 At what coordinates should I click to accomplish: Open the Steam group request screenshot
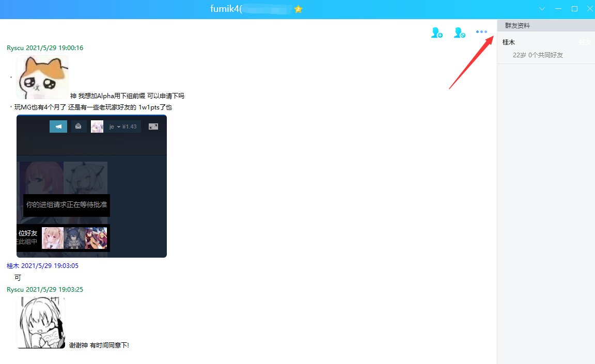coord(91,186)
